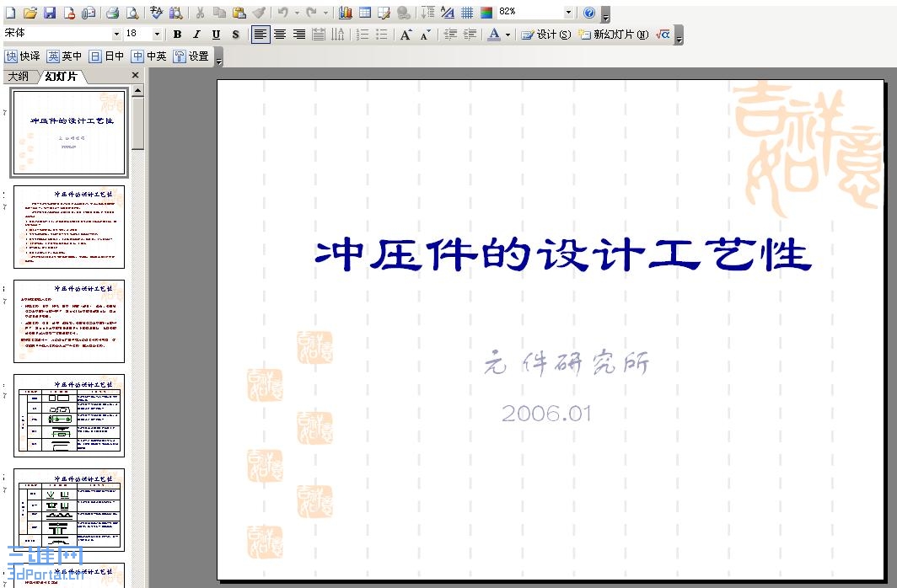Click the 英中 translate button
Screen dimensions: 897x588
click(x=65, y=56)
